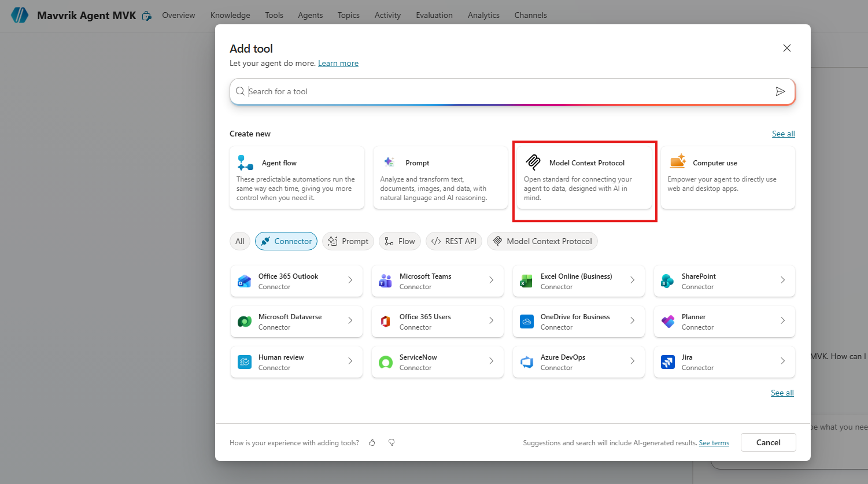Click the Office 365 Outlook icon

tap(245, 282)
